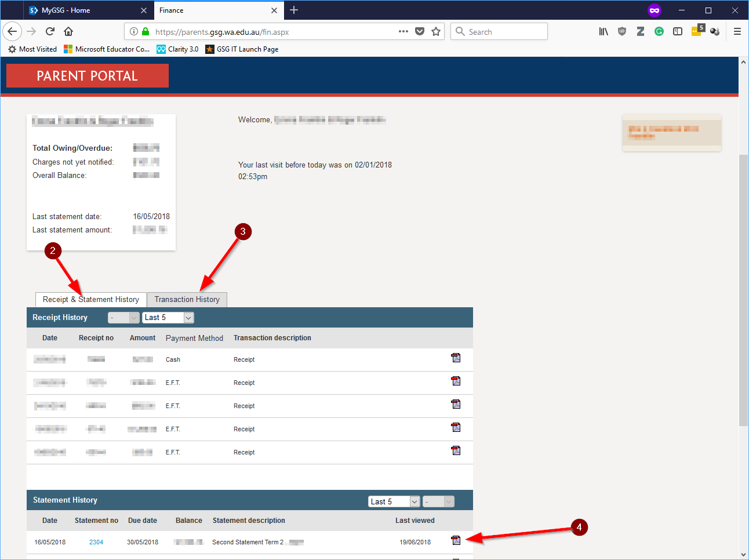The height and width of the screenshot is (560, 749).
Task: Switch to the Transaction History tab
Action: click(x=187, y=299)
